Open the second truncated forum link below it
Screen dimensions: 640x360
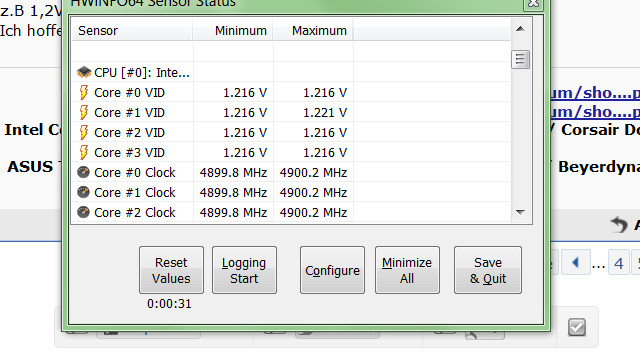(x=595, y=112)
